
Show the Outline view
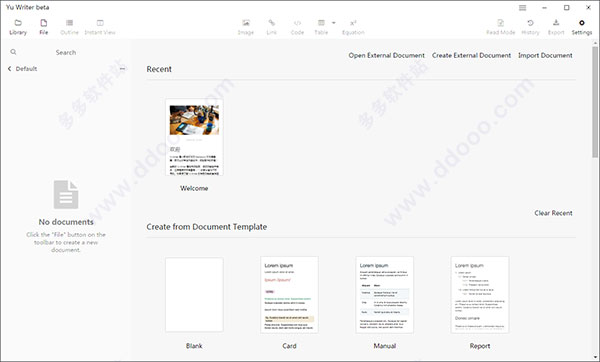(69, 27)
